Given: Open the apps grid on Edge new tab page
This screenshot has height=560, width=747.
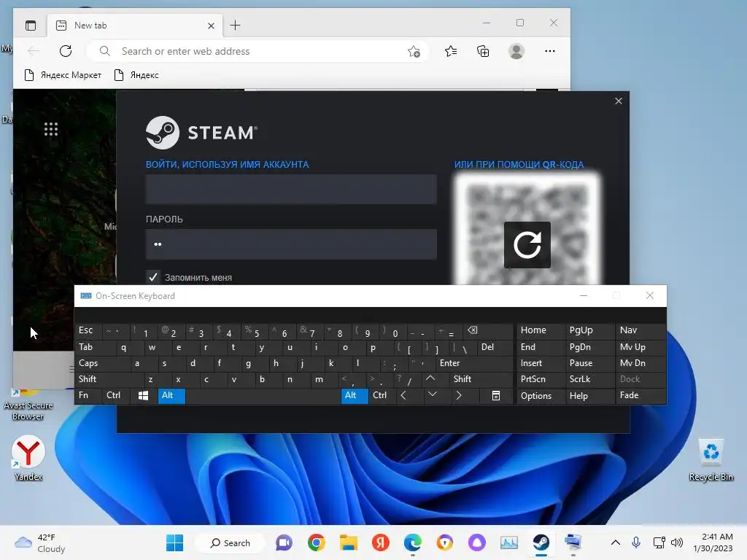Looking at the screenshot, I should pyautogui.click(x=51, y=129).
